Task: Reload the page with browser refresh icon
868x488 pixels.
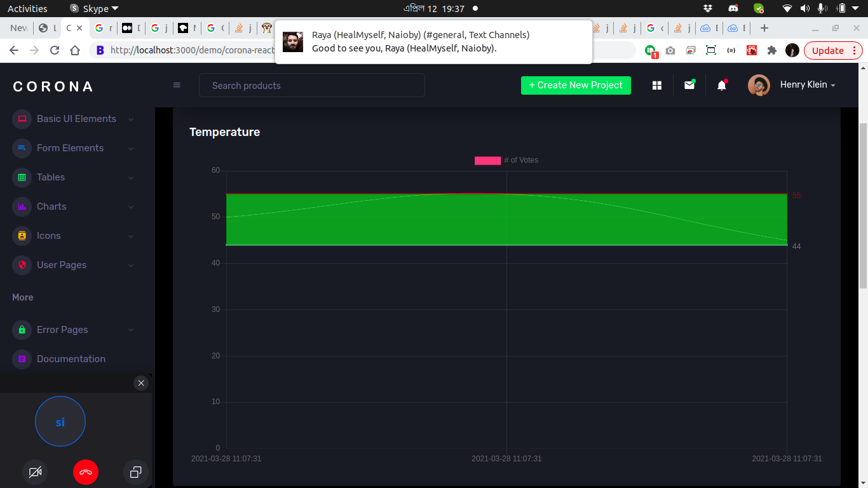Action: pyautogui.click(x=55, y=51)
